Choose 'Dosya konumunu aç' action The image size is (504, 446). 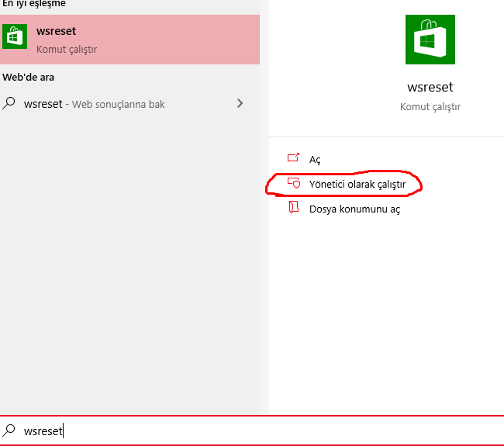click(354, 209)
